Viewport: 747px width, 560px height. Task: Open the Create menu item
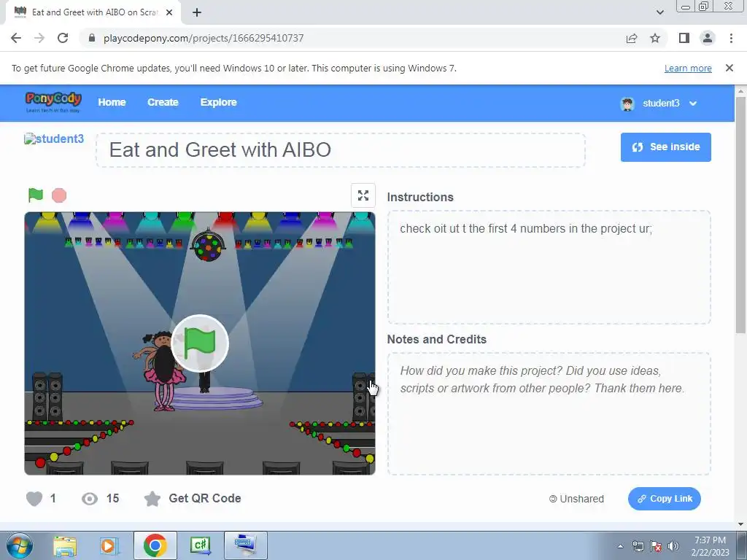tap(163, 102)
